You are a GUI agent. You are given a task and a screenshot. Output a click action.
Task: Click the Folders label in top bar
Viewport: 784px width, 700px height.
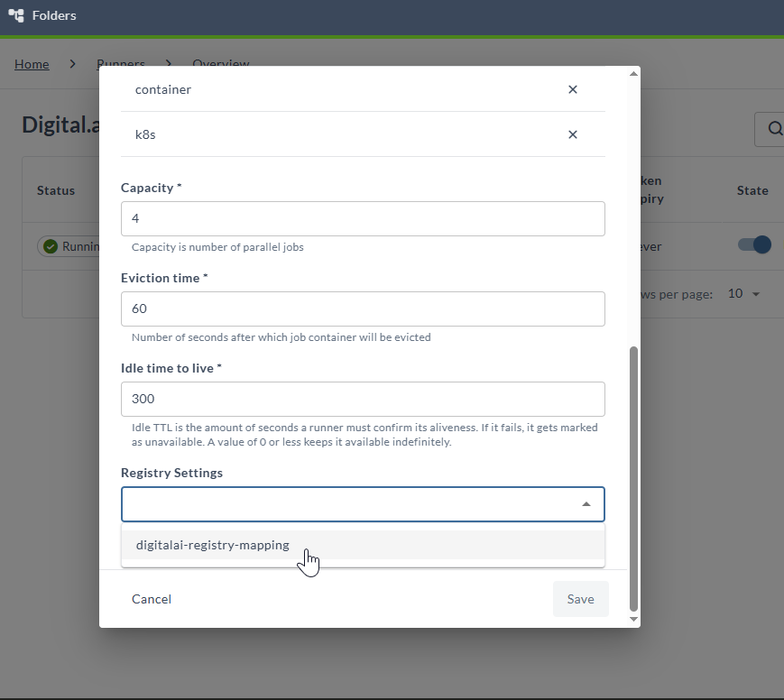tap(54, 15)
